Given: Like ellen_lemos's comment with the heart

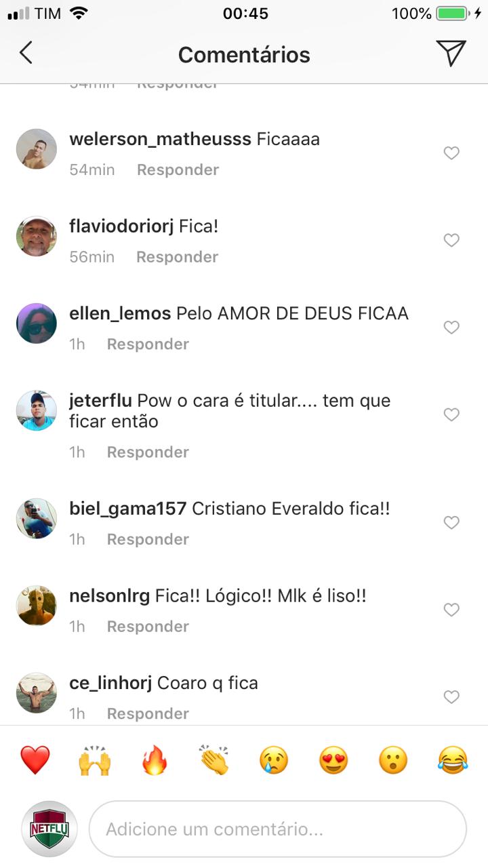Looking at the screenshot, I should pyautogui.click(x=451, y=328).
